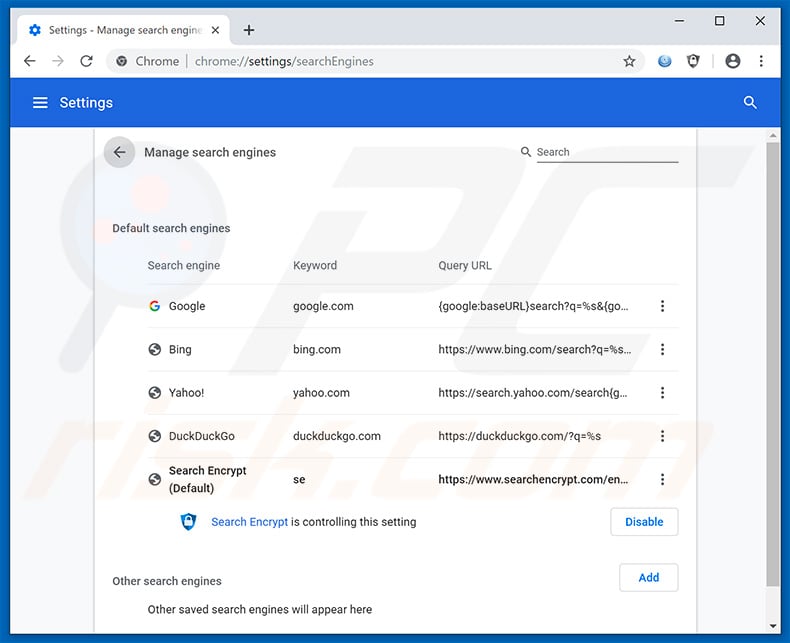Viewport: 790px width, 643px height.
Task: Go back from Manage search engines
Action: 119,152
